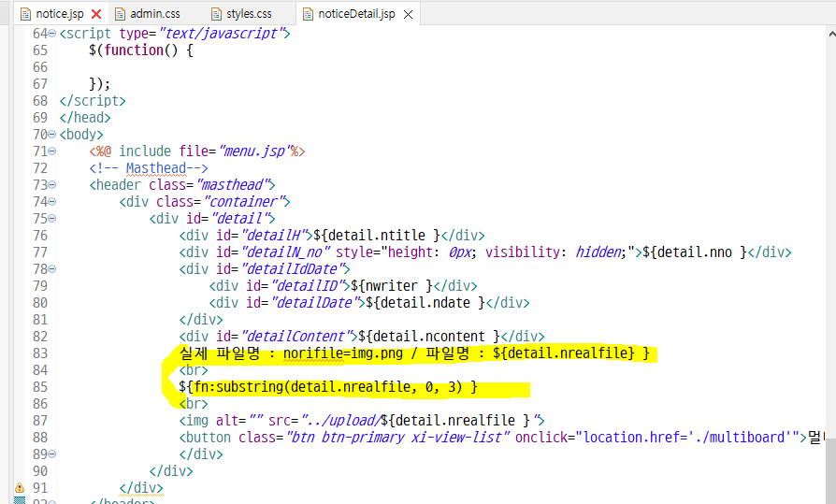
Task: Click the ${detail.ncontent } expression
Action: pos(428,336)
